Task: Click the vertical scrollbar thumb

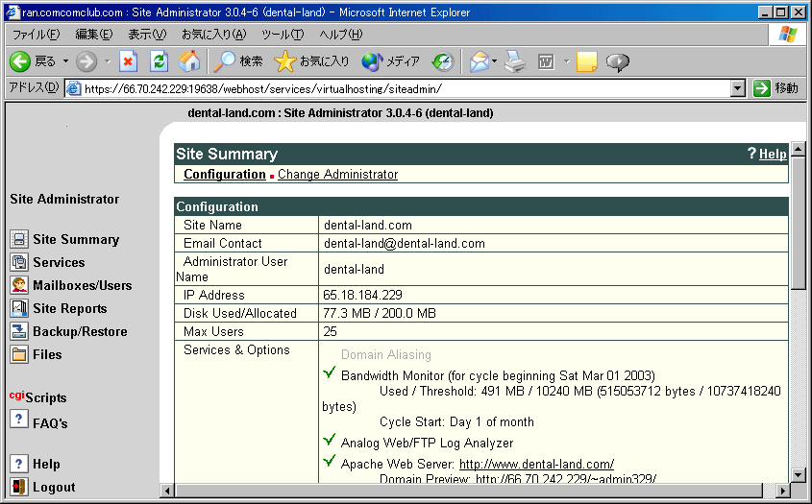Action: point(799,224)
